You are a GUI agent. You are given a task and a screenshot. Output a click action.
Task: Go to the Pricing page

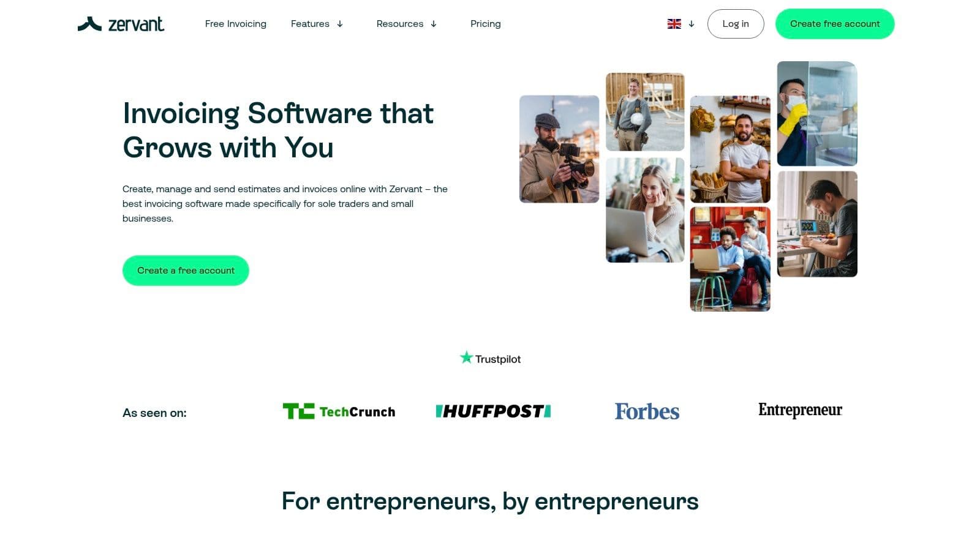(x=486, y=24)
